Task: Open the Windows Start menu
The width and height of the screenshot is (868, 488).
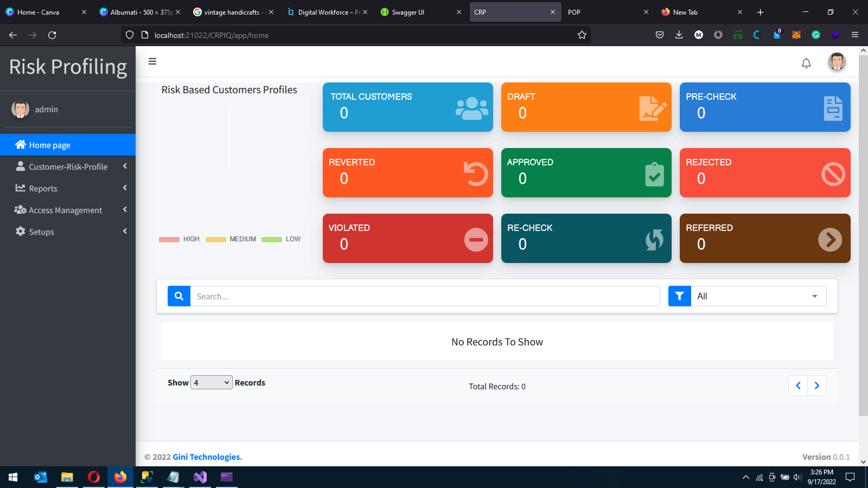Action: click(x=13, y=477)
